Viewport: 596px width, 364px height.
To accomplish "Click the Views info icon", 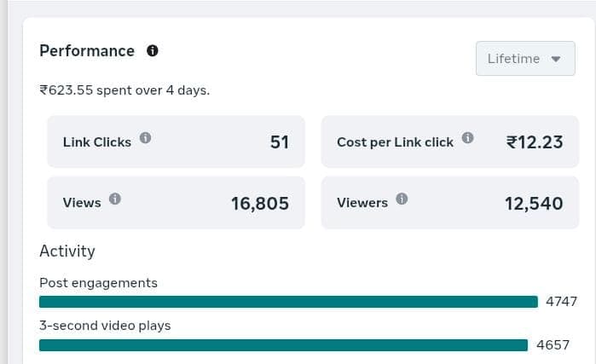I will pyautogui.click(x=115, y=199).
